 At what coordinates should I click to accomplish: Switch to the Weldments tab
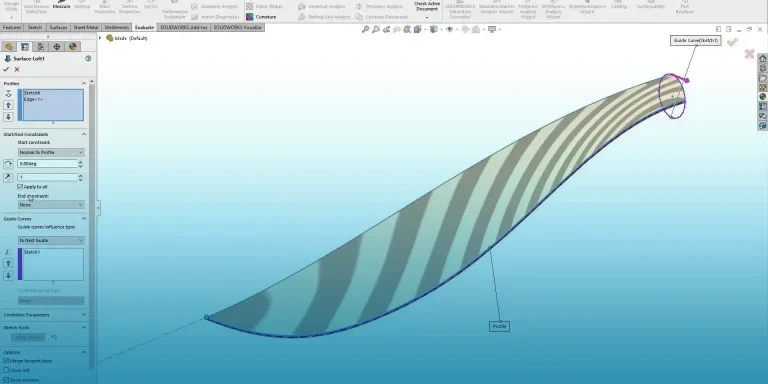117,27
